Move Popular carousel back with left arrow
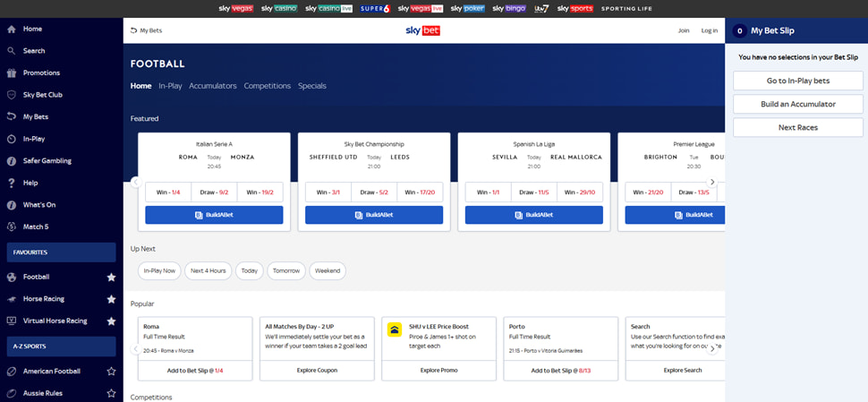Viewport: 868px width, 402px height. click(136, 349)
